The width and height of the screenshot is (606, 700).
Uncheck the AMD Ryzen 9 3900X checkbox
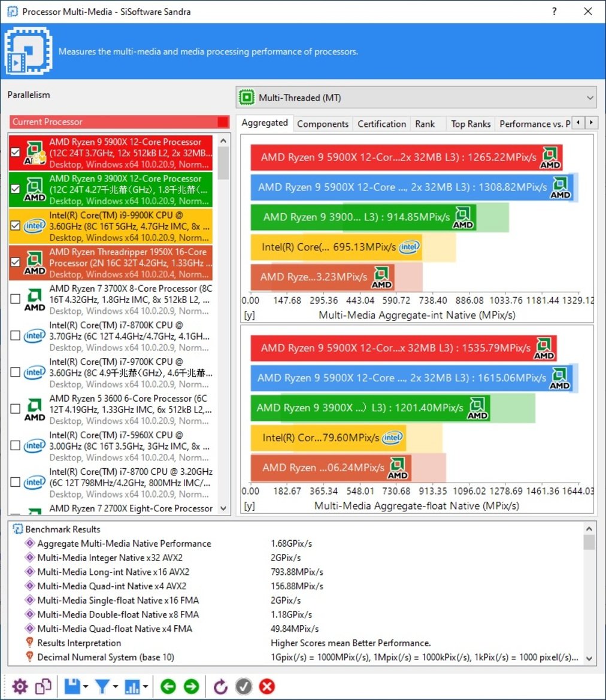(16, 189)
